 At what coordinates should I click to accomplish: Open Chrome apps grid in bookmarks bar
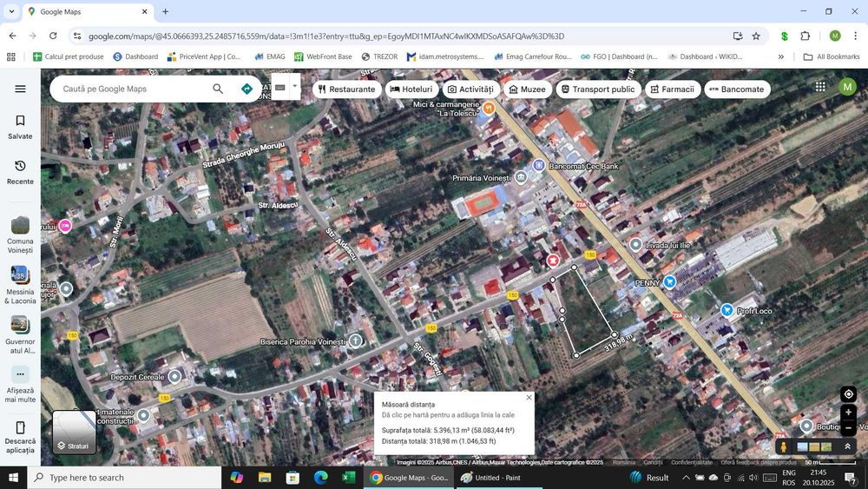[11, 56]
